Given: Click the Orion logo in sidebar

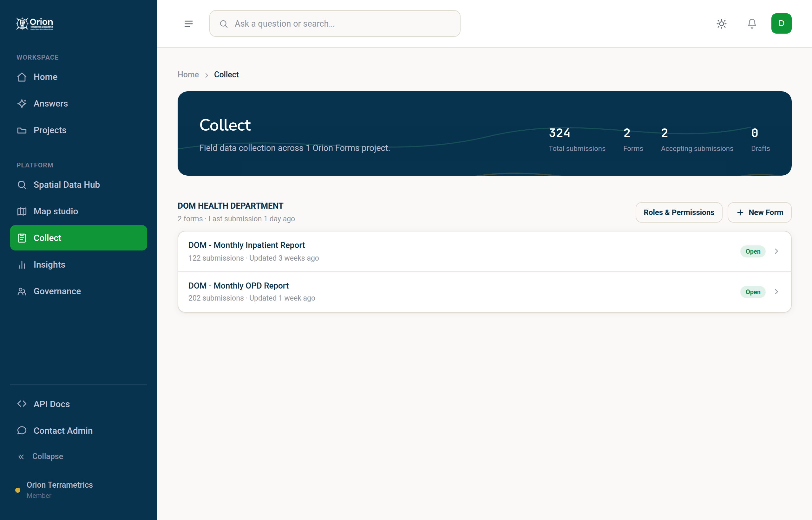Looking at the screenshot, I should coord(35,24).
